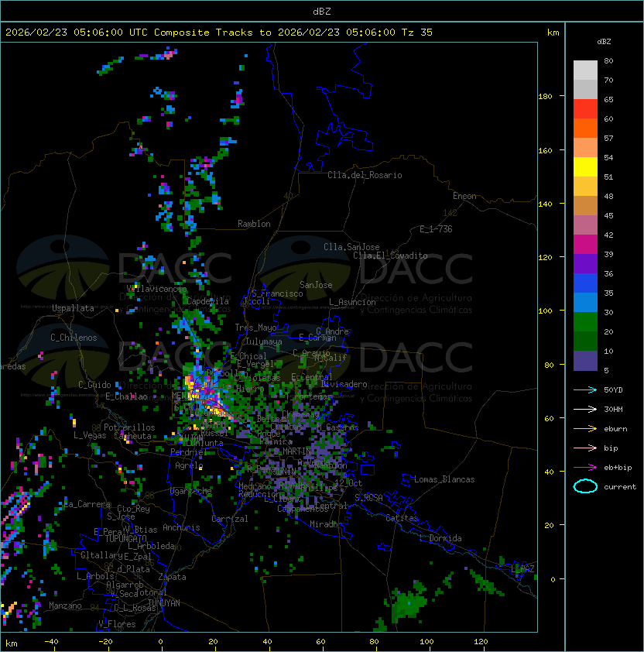Click the white 30HM arrow in legend
The image size is (644, 652).
(585, 409)
